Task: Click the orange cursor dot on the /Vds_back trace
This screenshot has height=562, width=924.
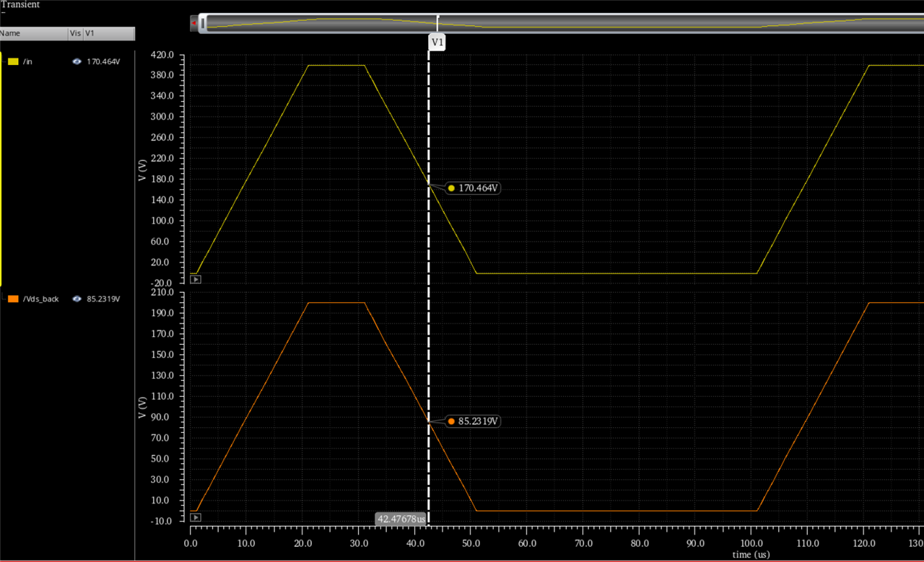Action: point(450,421)
